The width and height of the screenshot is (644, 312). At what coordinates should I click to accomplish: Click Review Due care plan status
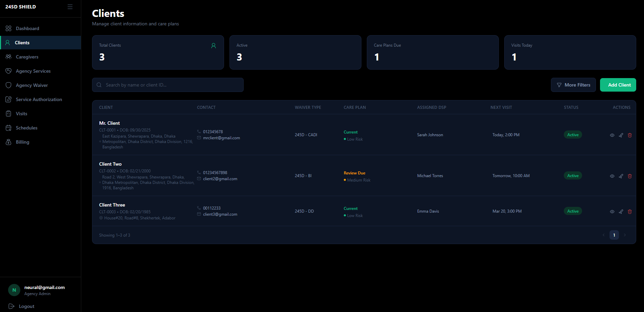tap(355, 173)
